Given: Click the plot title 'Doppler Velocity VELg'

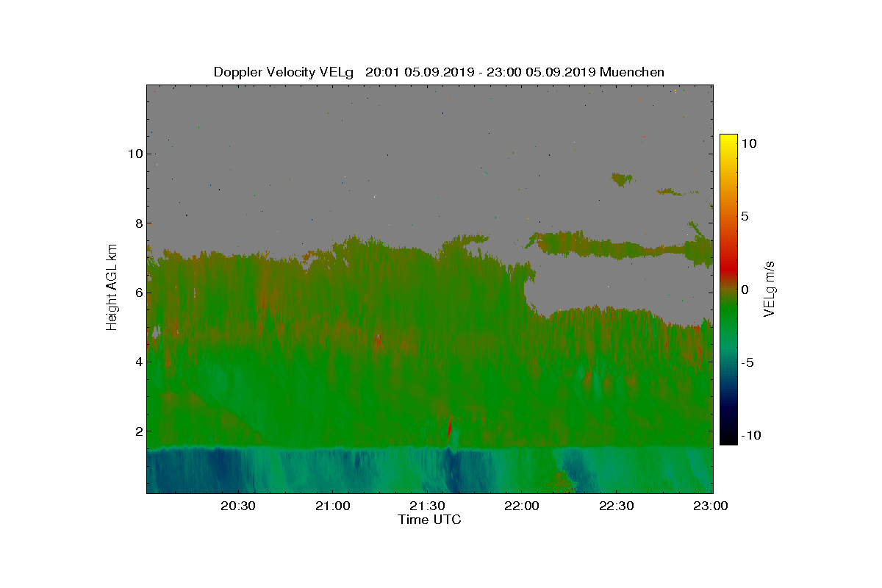Looking at the screenshot, I should [284, 72].
